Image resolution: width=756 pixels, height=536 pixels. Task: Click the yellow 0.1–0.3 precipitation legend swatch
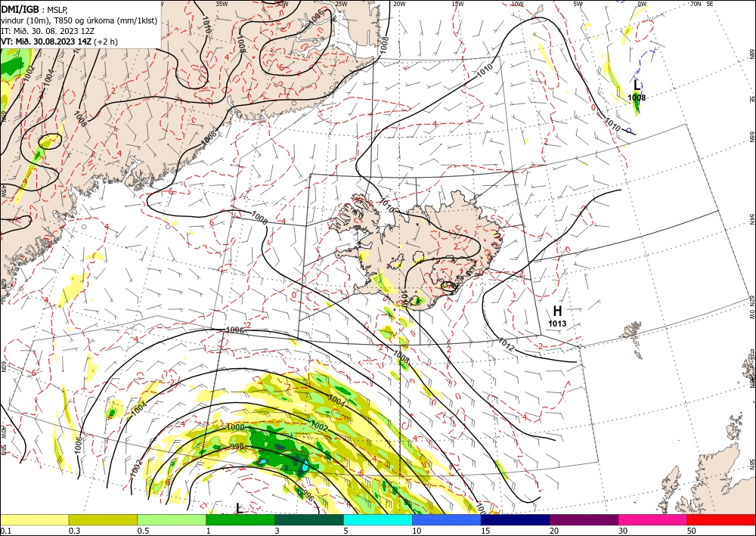[34, 519]
